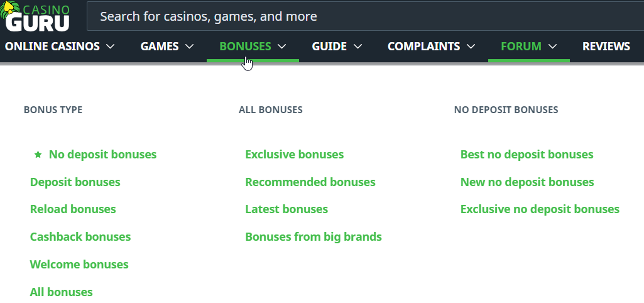Click the Casino Guru logo
Screen dimensions: 644x303
[x=37, y=16]
